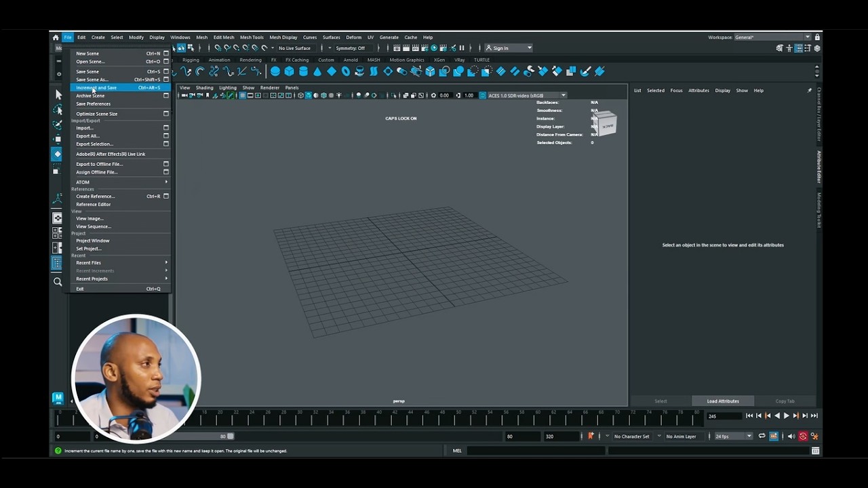This screenshot has height=488, width=868.
Task: Open the search magnifier in left toolbox
Action: 58,282
